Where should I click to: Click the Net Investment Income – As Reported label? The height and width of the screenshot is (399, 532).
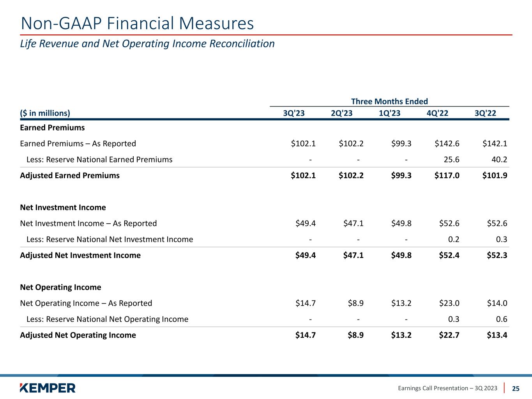click(88, 223)
